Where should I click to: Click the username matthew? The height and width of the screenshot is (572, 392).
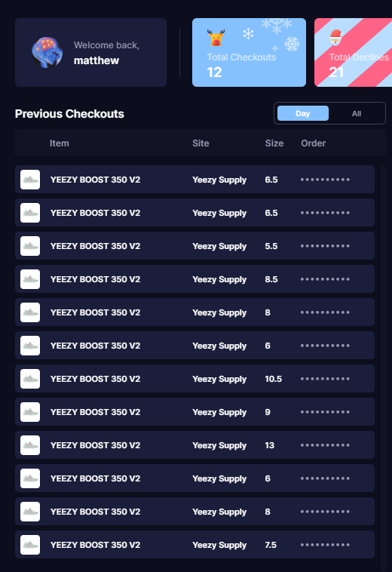(96, 60)
